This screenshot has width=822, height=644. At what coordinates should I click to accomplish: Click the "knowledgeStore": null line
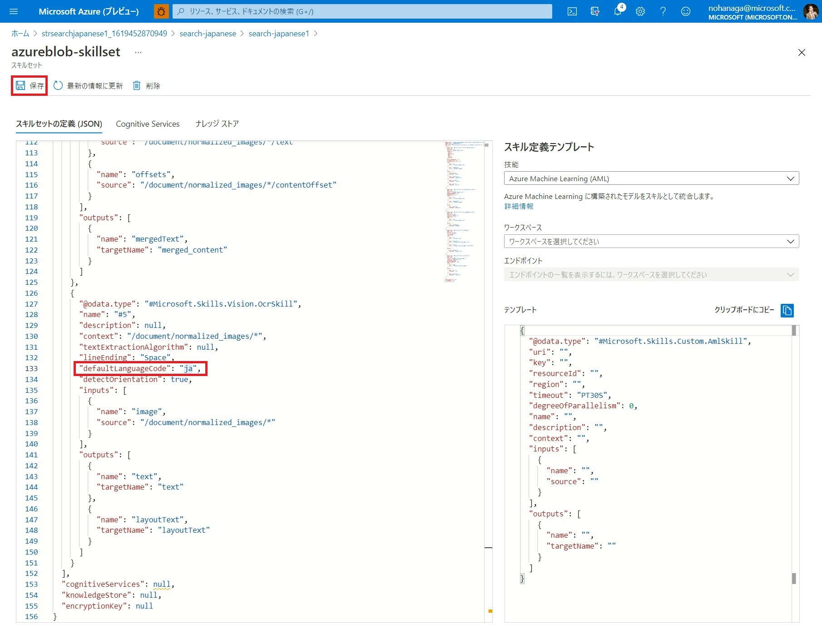[112, 595]
